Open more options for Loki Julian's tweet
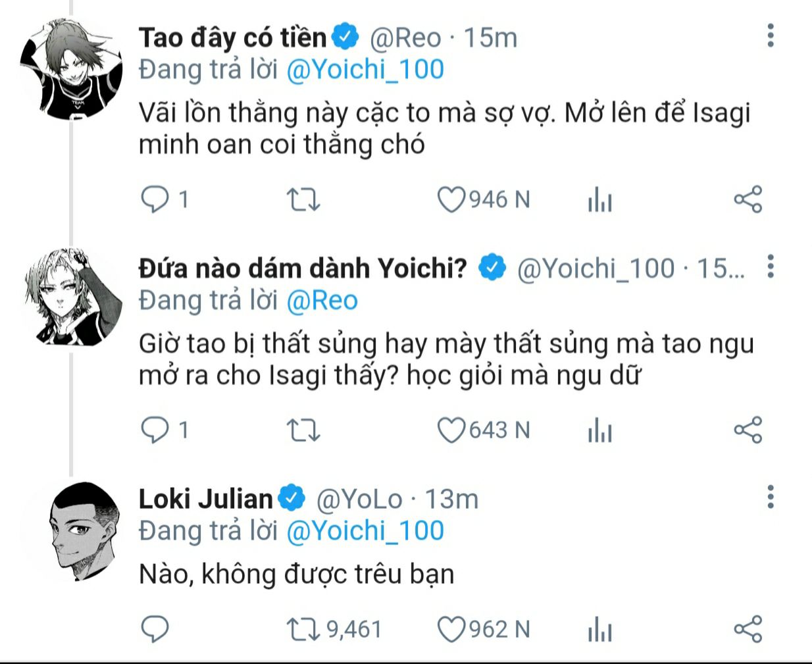The height and width of the screenshot is (664, 812). (771, 498)
